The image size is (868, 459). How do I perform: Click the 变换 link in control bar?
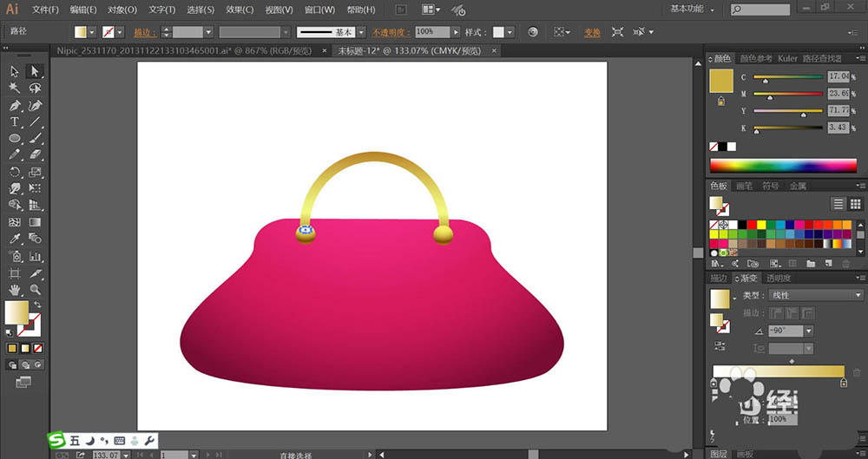coord(592,32)
